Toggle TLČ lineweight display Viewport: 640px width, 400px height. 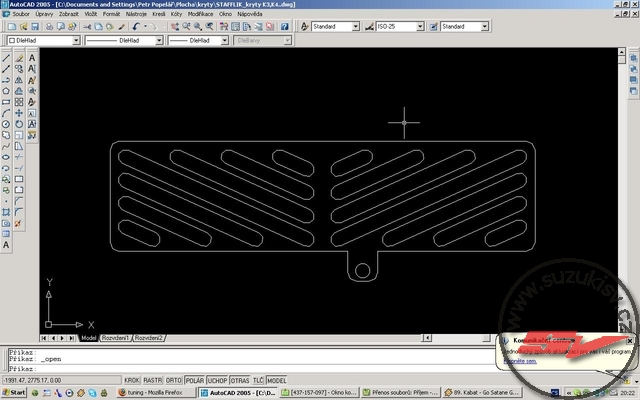click(x=258, y=380)
